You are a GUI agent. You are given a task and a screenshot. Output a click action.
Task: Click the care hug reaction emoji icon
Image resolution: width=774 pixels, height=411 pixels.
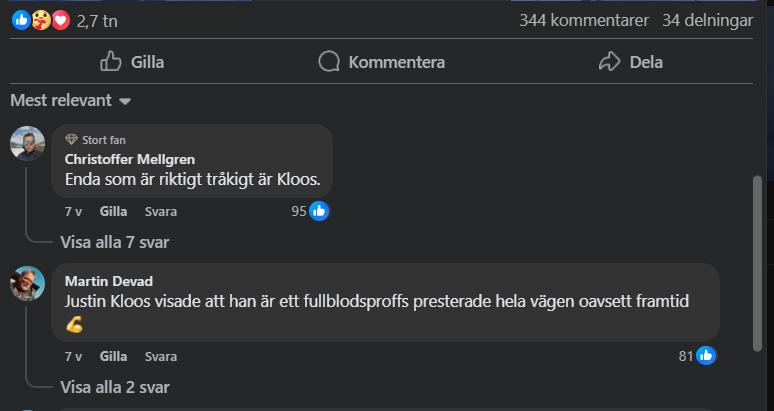pos(41,20)
